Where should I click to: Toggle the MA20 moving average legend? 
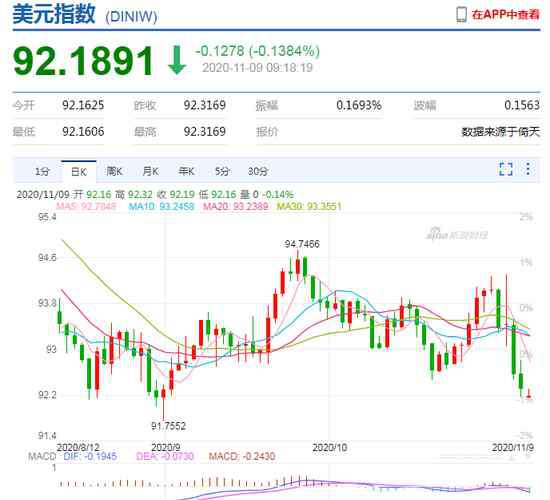(236, 206)
